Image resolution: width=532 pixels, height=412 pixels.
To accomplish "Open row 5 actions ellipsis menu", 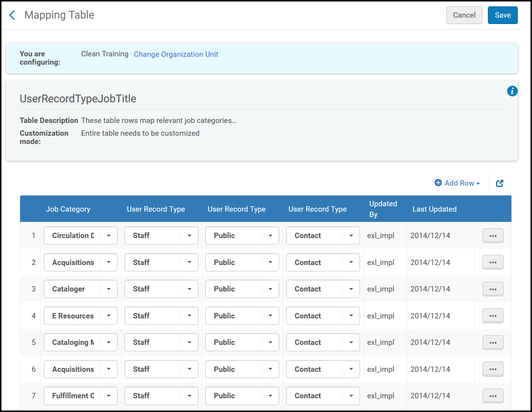I will [493, 342].
